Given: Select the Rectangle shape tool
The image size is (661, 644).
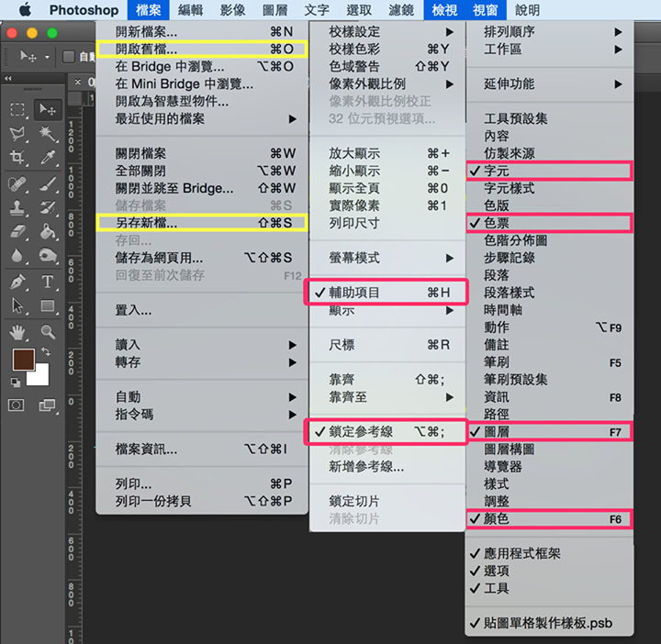Looking at the screenshot, I should click(48, 305).
